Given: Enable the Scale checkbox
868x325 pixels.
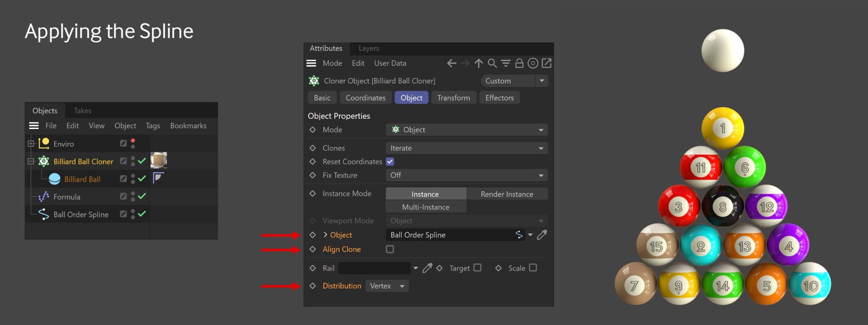Looking at the screenshot, I should 533,268.
